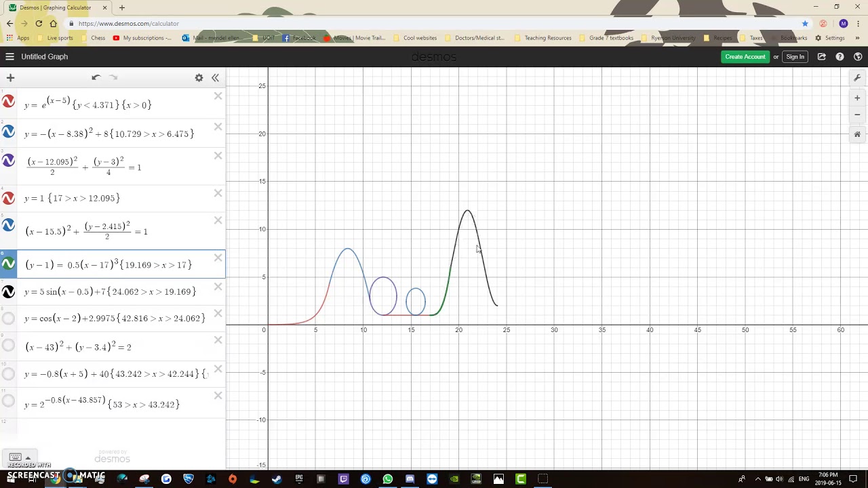Delete the y=cos(x-2)+2.9975 expression
This screenshot has width=868, height=488.
tap(218, 313)
